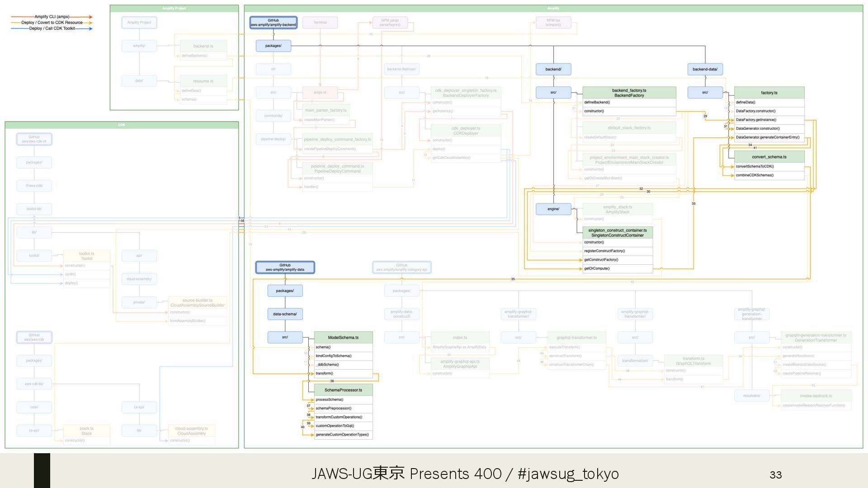Click the Amplify CLI (ampx) legend arrow

[x=52, y=17]
